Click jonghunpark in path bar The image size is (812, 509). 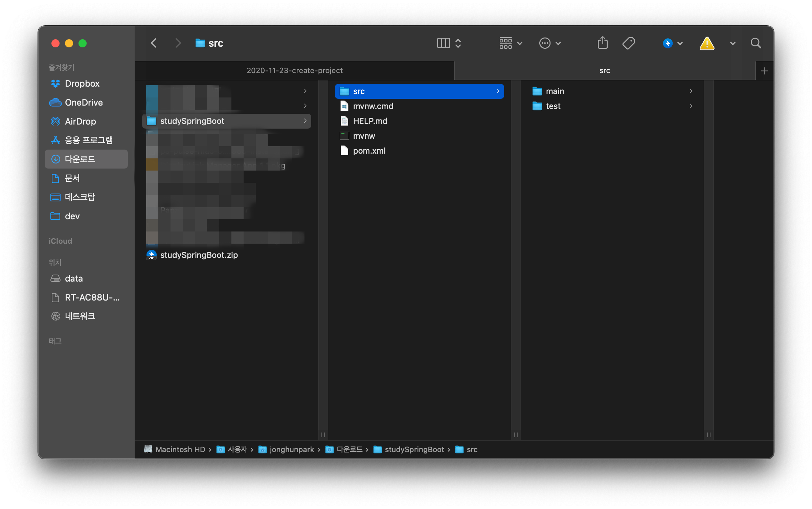point(291,449)
